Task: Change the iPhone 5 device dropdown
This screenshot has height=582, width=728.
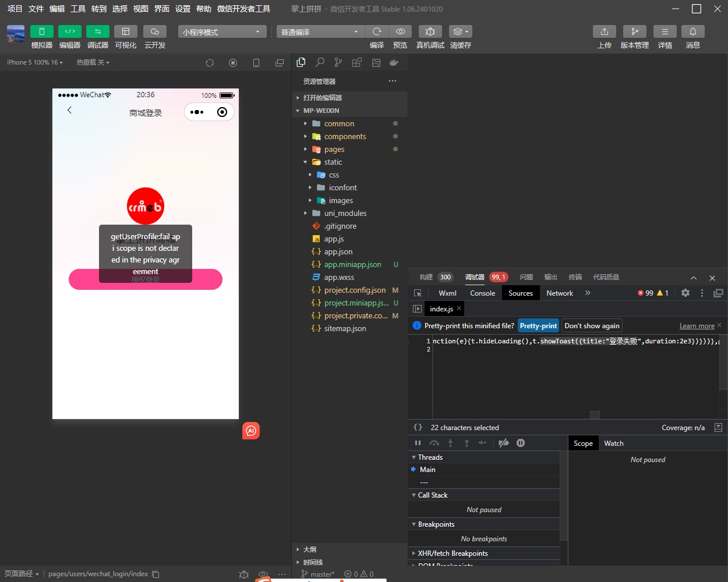Action: click(35, 62)
